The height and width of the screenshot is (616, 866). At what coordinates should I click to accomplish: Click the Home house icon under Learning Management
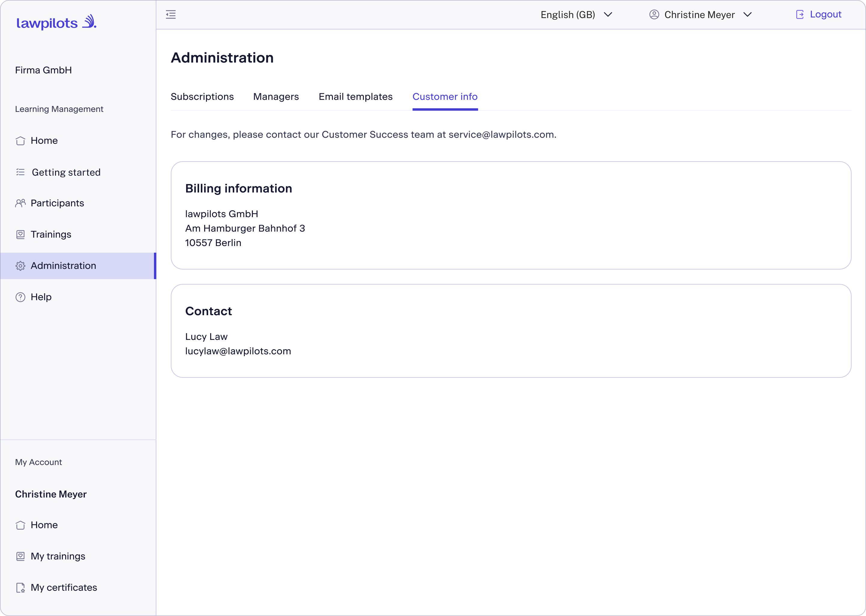(x=20, y=141)
